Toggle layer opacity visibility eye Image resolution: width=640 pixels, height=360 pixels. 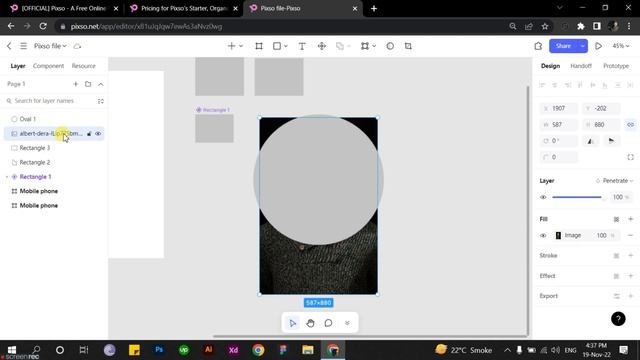click(x=543, y=197)
